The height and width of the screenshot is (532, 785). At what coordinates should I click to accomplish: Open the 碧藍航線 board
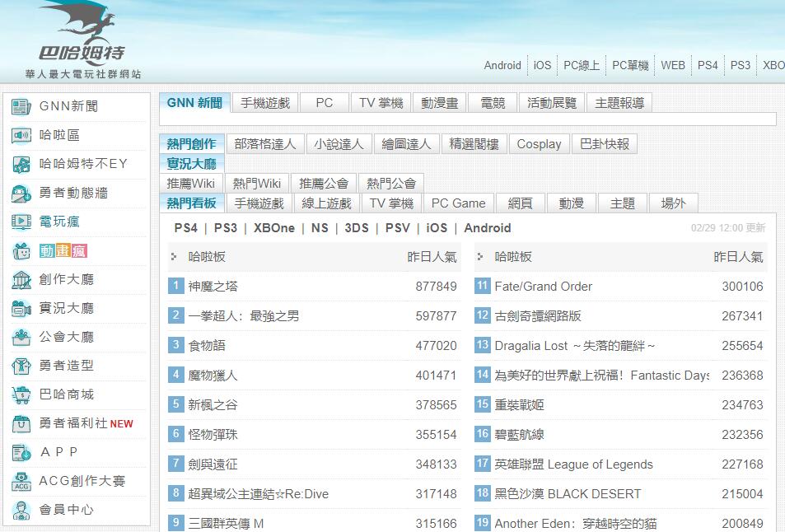point(519,434)
